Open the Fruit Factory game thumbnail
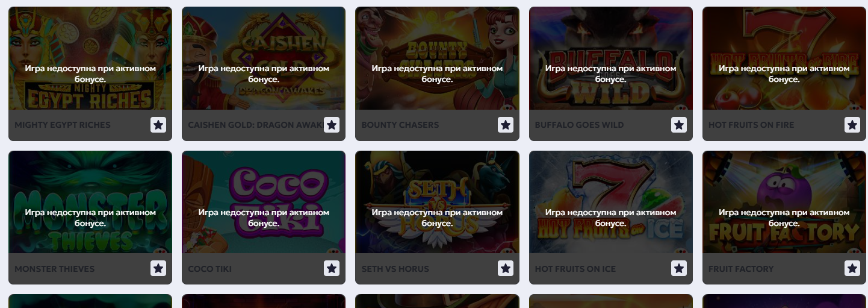Viewport: 868px width, 308px height. point(784,202)
